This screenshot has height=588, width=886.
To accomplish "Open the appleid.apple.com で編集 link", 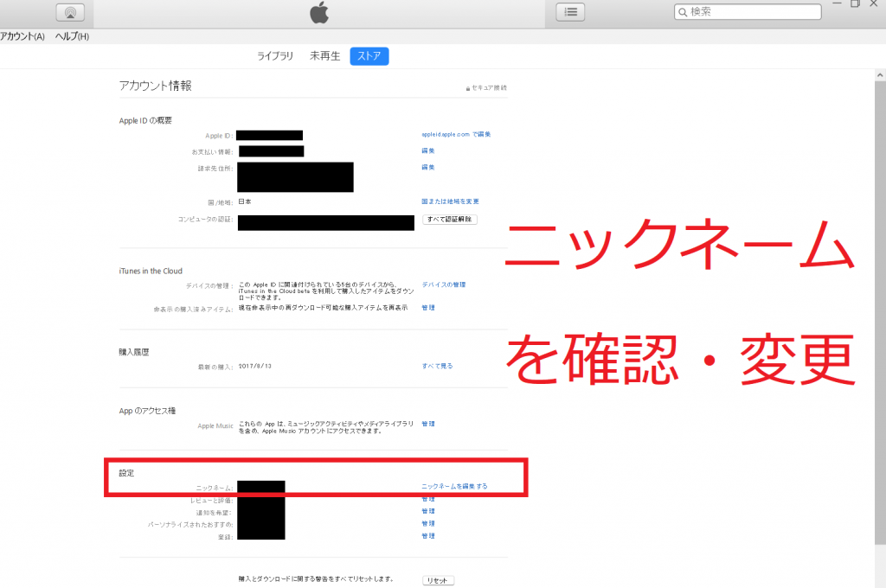I will (x=456, y=134).
